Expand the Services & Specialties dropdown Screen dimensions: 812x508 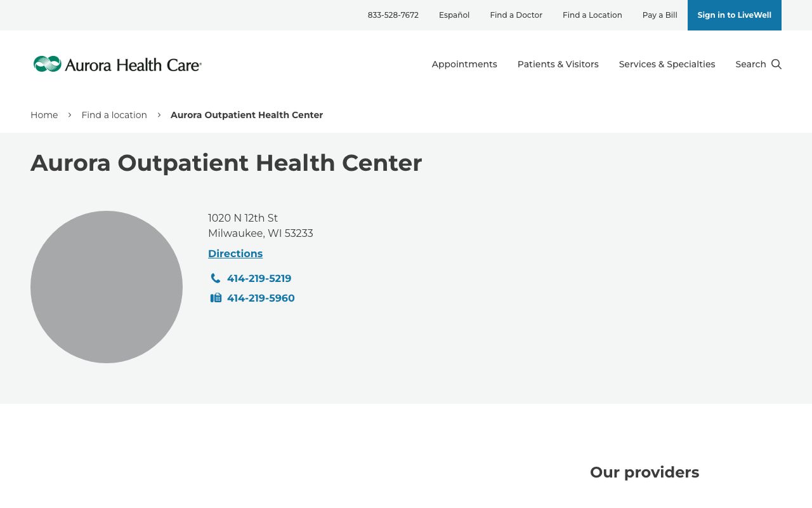coord(667,64)
